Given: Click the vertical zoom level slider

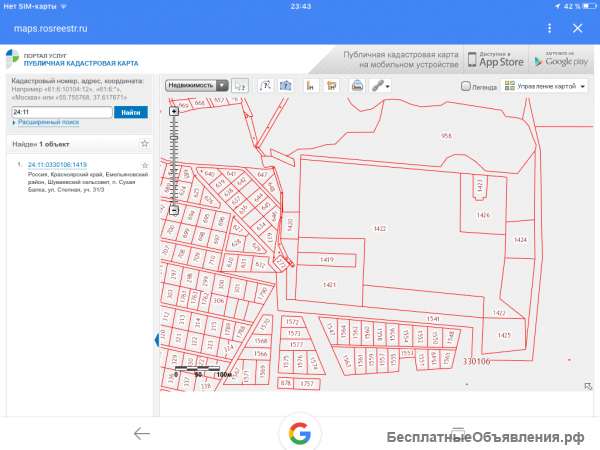Looking at the screenshot, I should (x=174, y=161).
